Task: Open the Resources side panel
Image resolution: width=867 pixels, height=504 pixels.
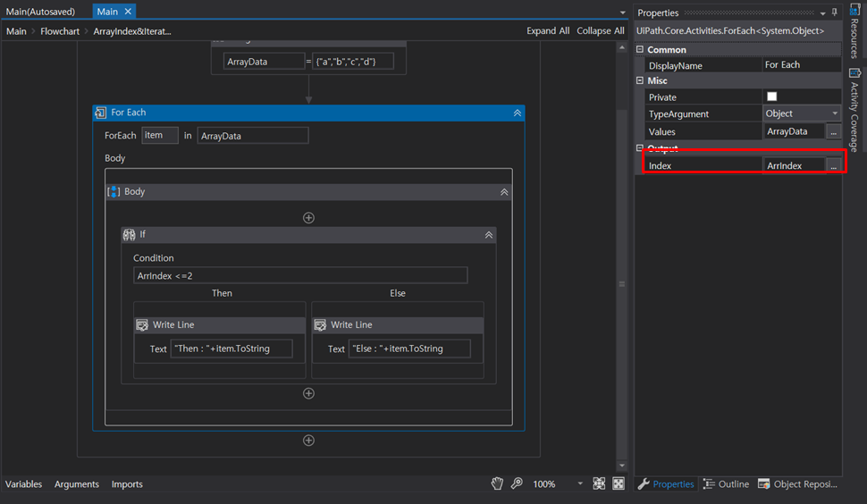Action: click(x=854, y=31)
